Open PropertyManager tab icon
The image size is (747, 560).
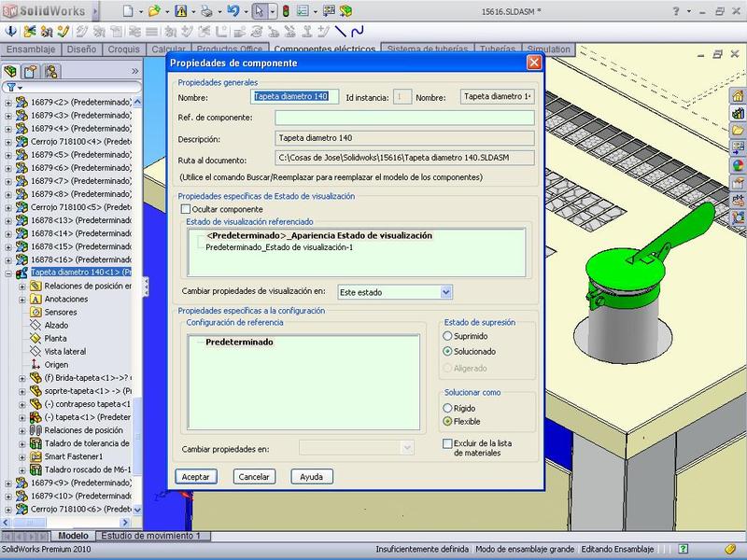pos(31,72)
